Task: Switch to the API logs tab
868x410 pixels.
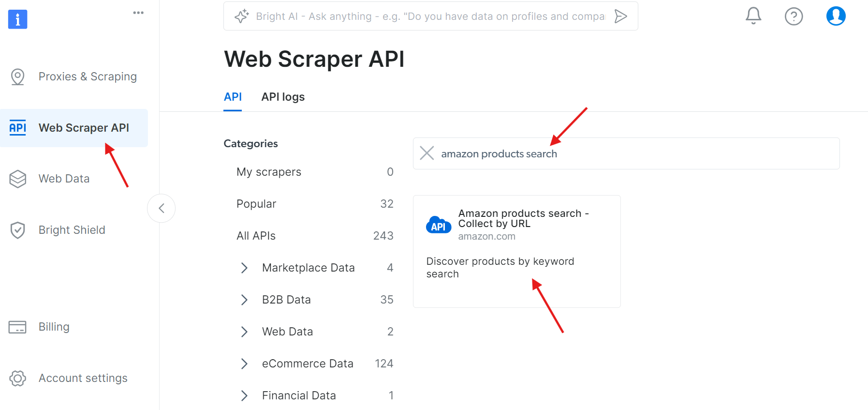Action: 283,97
